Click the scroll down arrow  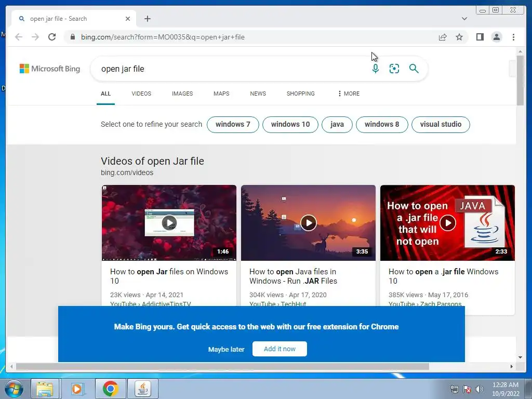coord(520,357)
